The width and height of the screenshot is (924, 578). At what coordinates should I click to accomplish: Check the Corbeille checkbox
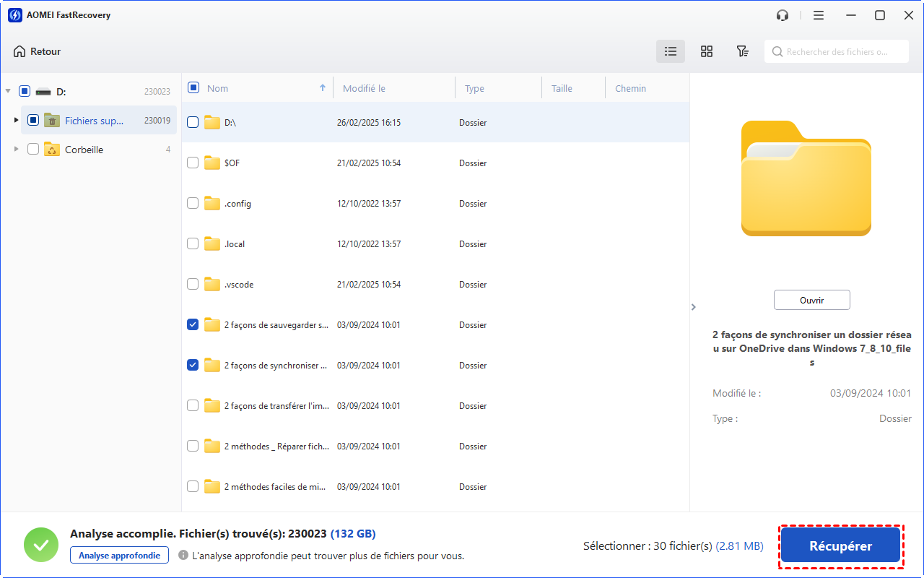(x=33, y=150)
